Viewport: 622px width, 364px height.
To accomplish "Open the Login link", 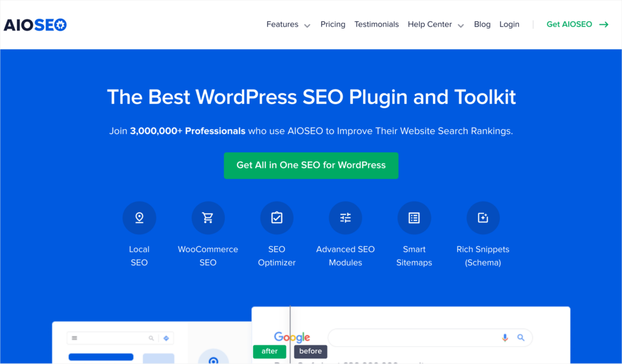I will (x=510, y=24).
